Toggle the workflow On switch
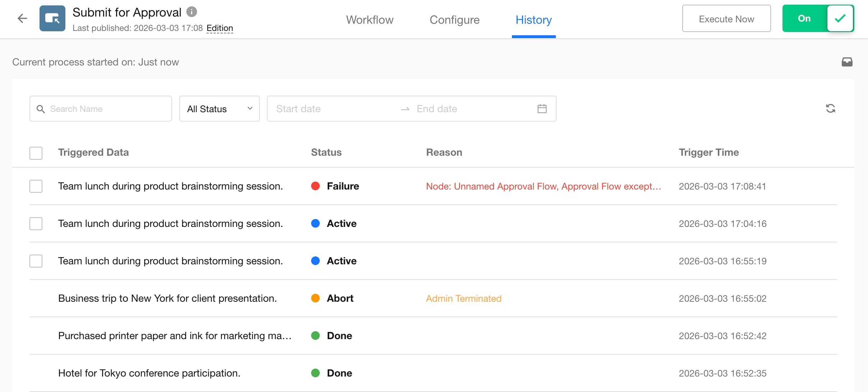868x392 pixels. click(x=818, y=18)
